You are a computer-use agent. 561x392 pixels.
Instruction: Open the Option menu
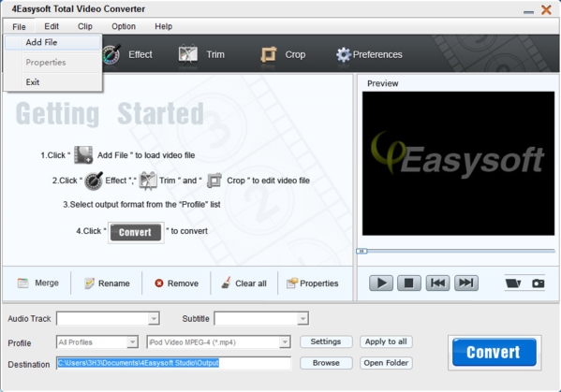point(124,26)
